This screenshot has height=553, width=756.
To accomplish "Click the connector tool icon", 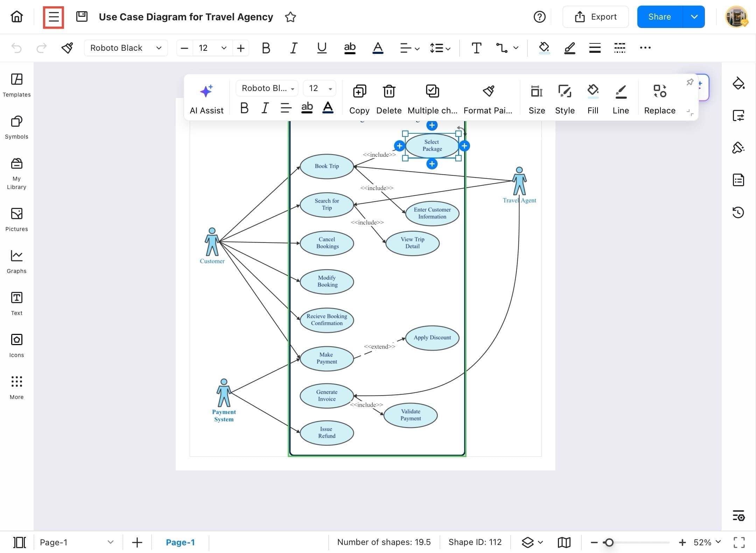I will coord(502,48).
